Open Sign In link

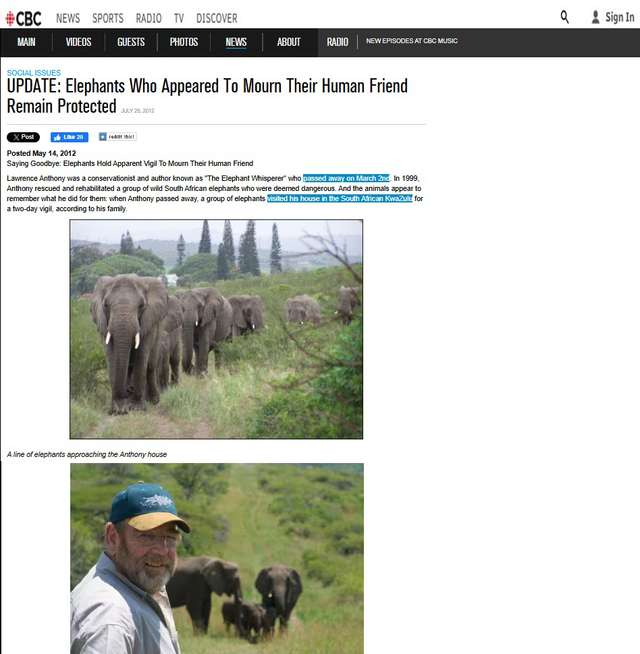click(x=620, y=18)
